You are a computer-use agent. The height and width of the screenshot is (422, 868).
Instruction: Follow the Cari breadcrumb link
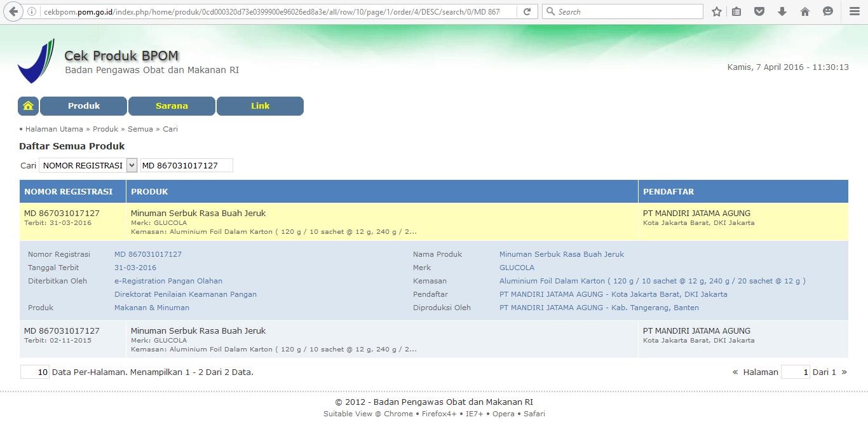(170, 129)
